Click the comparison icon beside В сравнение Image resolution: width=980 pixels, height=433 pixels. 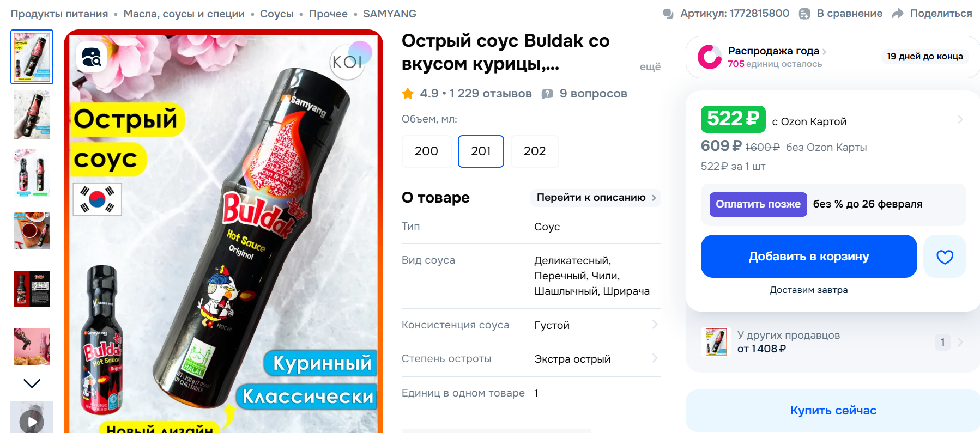coord(804,14)
